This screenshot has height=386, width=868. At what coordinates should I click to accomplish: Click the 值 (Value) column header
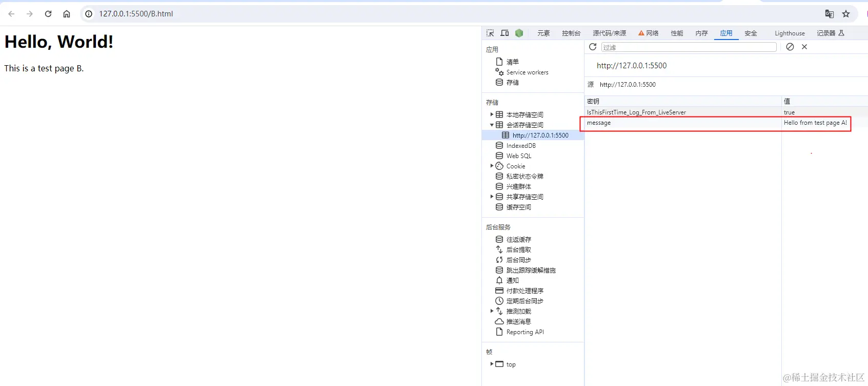click(824, 101)
